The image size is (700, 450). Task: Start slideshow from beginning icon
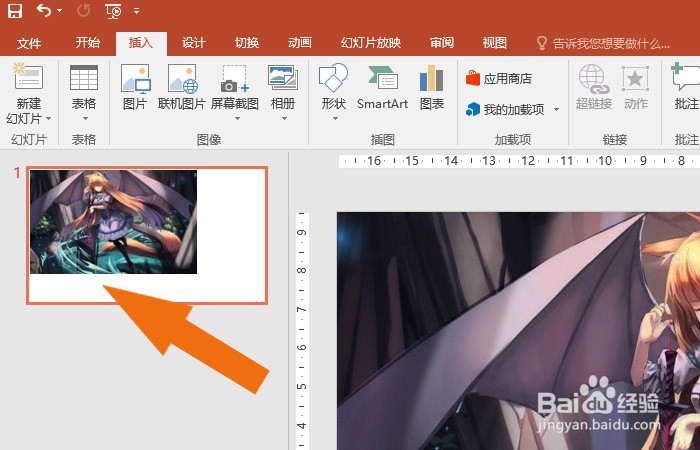[x=113, y=11]
